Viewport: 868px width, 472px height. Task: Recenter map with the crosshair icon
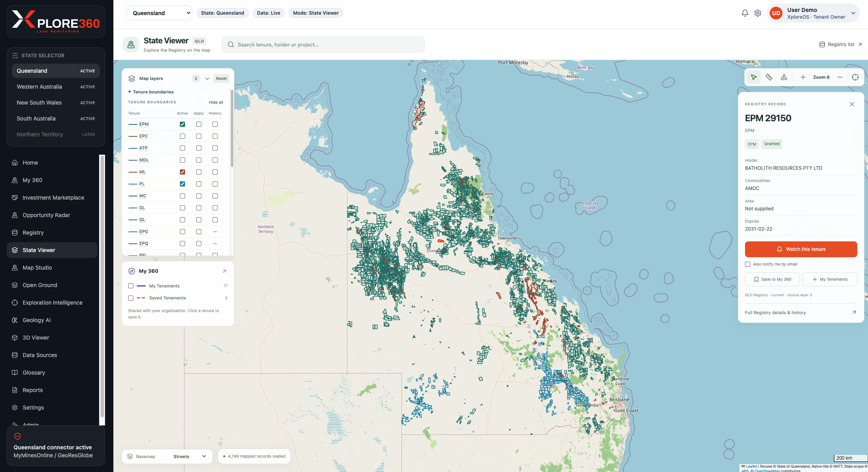855,77
